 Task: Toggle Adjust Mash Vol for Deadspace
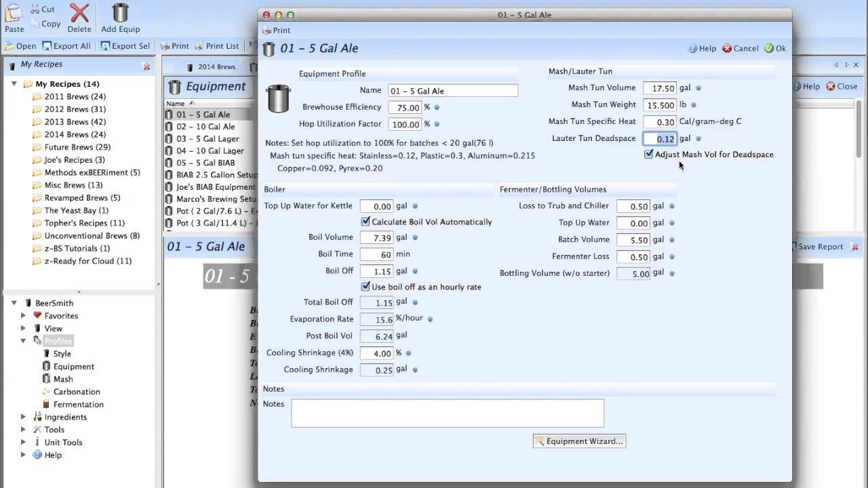pyautogui.click(x=649, y=155)
